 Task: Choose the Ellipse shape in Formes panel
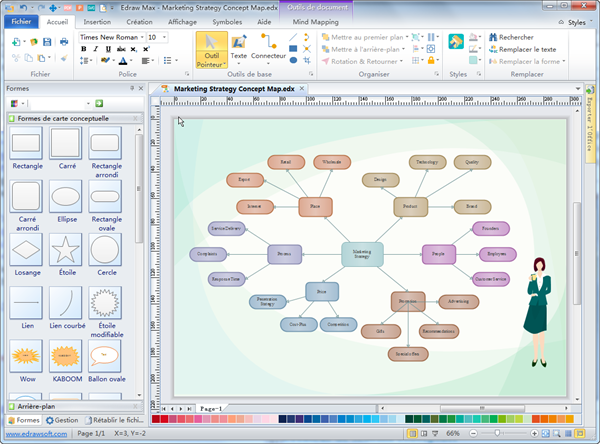click(65, 196)
